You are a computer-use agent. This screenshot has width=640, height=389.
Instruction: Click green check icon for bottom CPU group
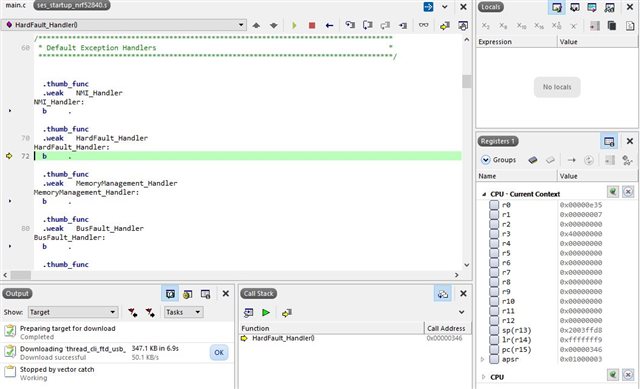click(x=612, y=375)
